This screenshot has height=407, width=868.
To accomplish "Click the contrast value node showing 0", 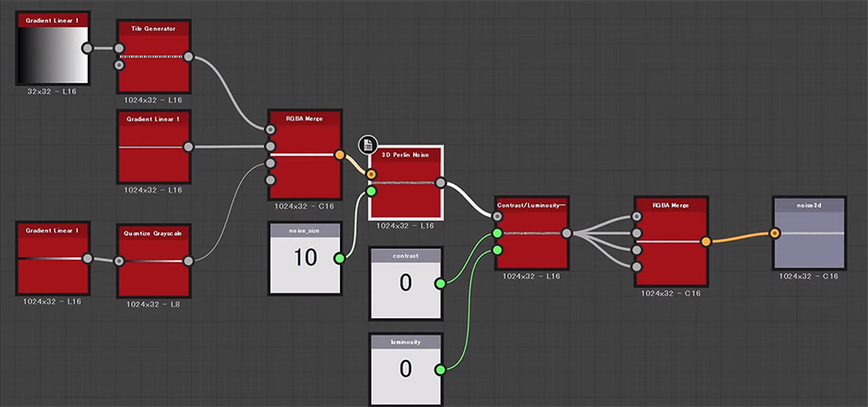I will coord(405,288).
